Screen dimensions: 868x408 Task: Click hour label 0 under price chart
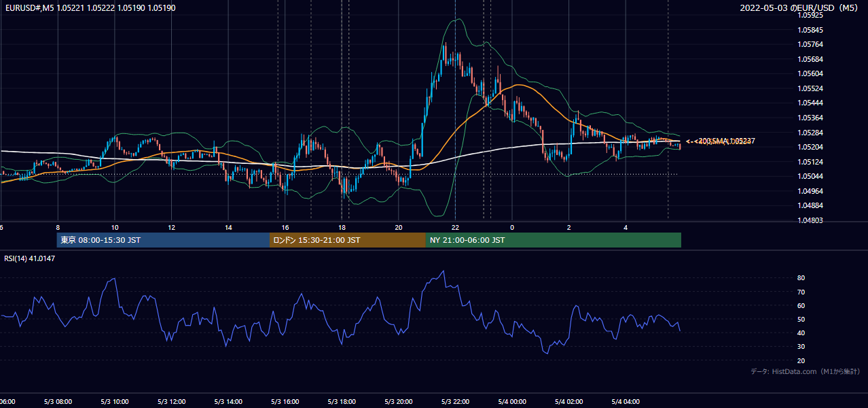512,228
